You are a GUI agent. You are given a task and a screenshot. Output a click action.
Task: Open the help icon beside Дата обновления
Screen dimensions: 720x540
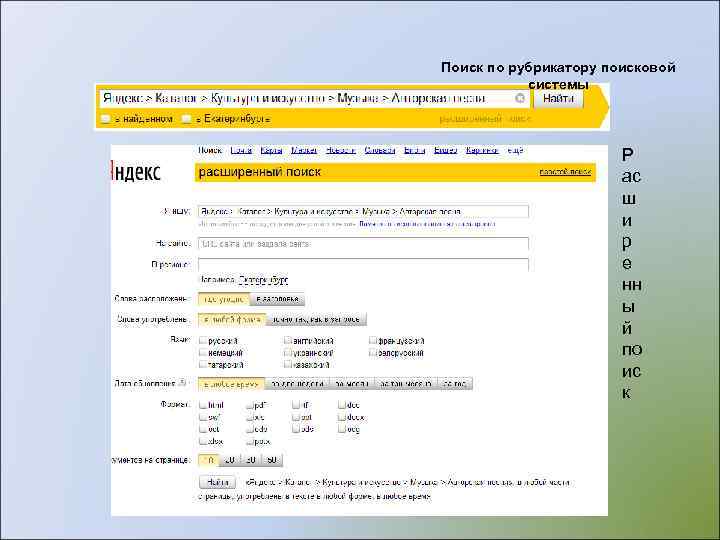(x=182, y=382)
